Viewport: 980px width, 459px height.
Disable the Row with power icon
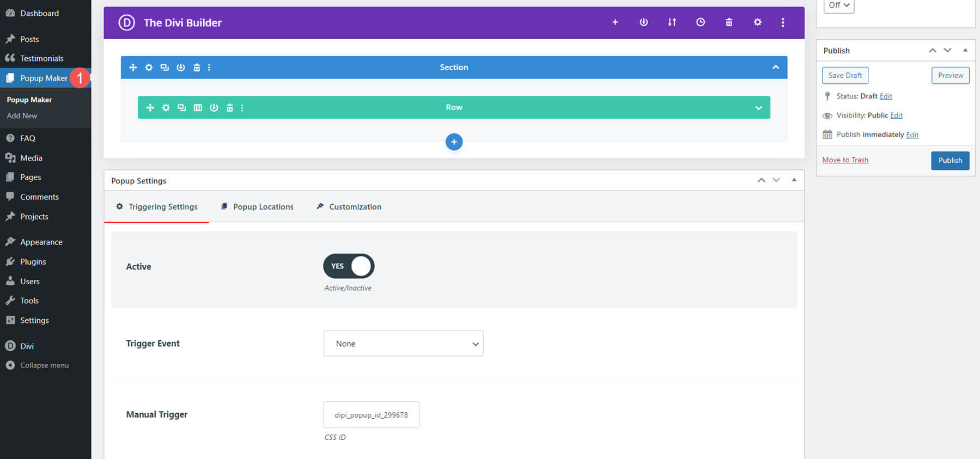(214, 108)
